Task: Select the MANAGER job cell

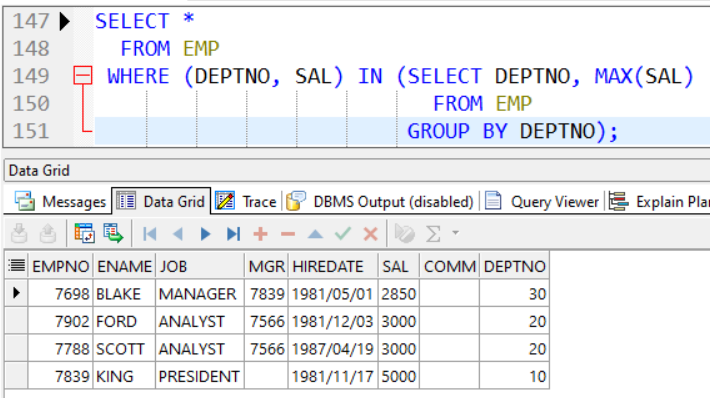Action: 200,294
